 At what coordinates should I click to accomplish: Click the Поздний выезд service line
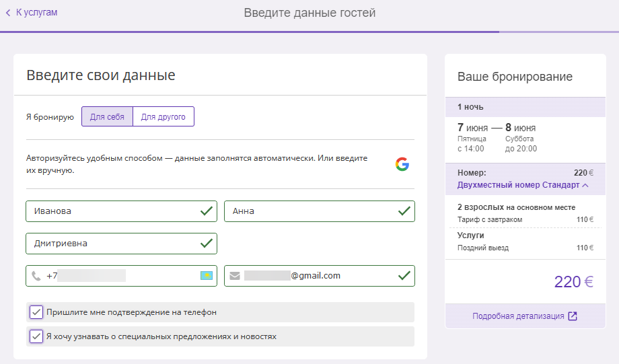coord(525,248)
